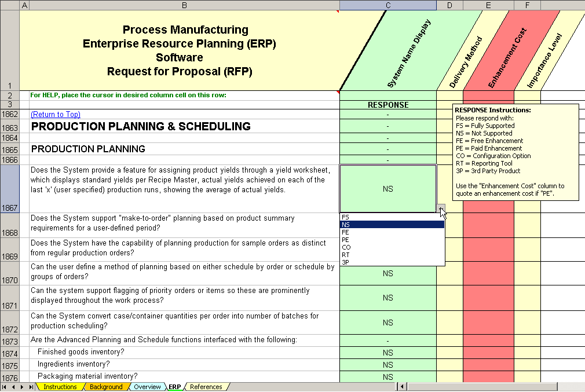Viewport: 585px width, 392px height.
Task: Click the PRODUCTION PLANNING & SCHEDULING heading cell
Action: coord(184,126)
